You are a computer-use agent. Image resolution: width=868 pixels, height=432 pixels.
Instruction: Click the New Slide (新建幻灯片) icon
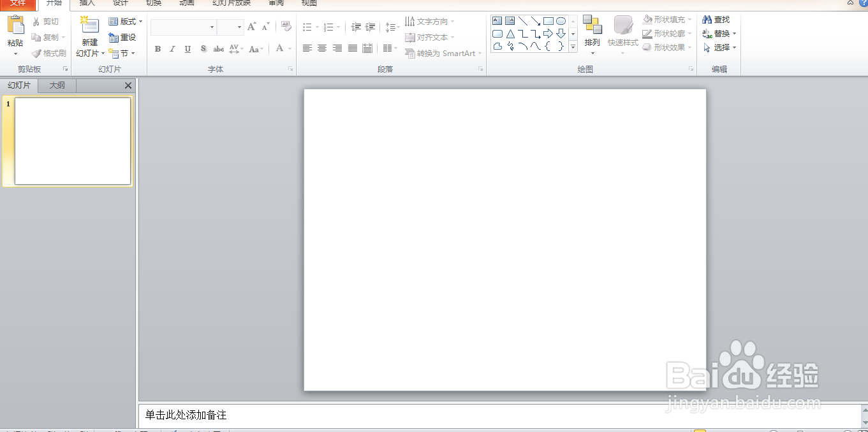[89, 25]
